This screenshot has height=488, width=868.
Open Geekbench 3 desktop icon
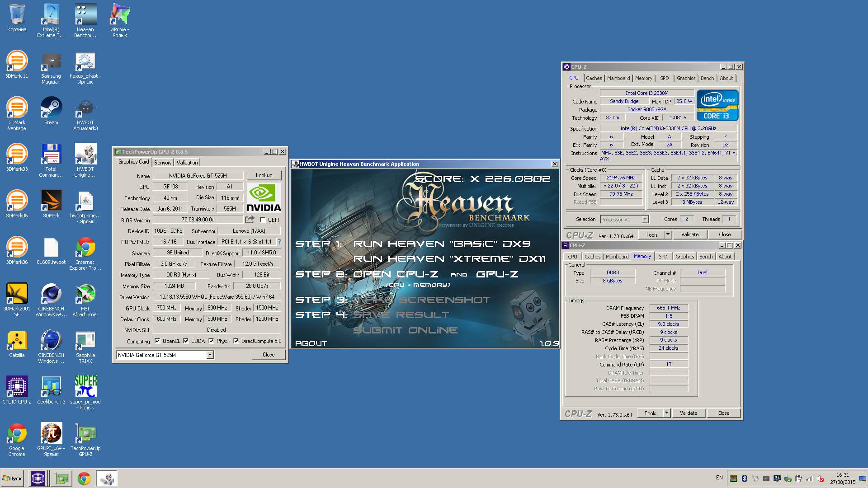(x=51, y=390)
